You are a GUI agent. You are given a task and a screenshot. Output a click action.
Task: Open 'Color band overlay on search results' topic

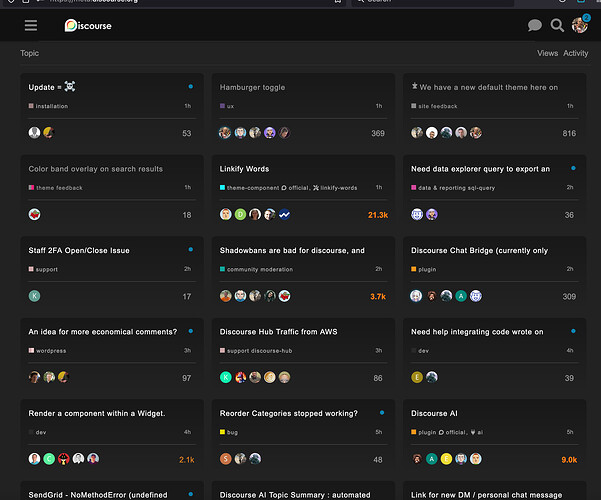[x=95, y=169]
